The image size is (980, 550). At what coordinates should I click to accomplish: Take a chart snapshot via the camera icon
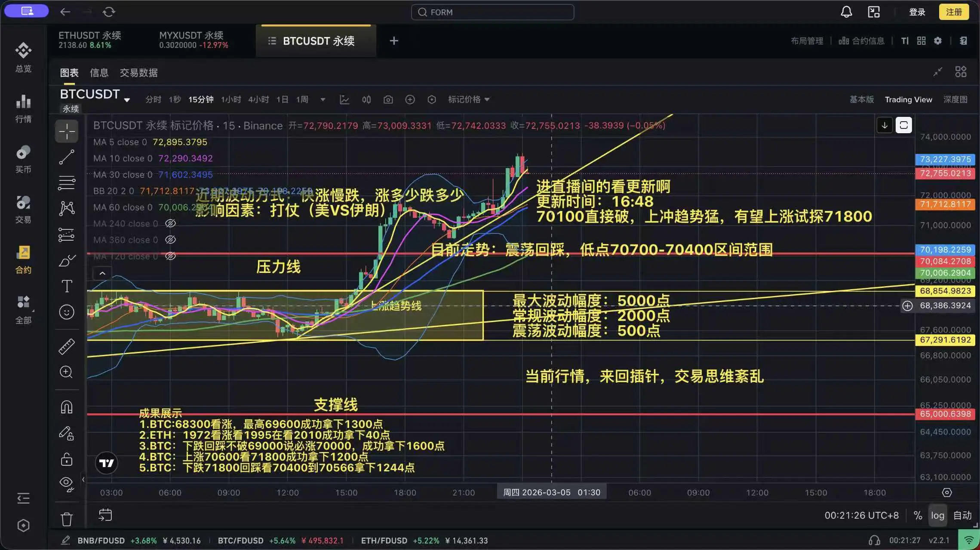coord(388,100)
